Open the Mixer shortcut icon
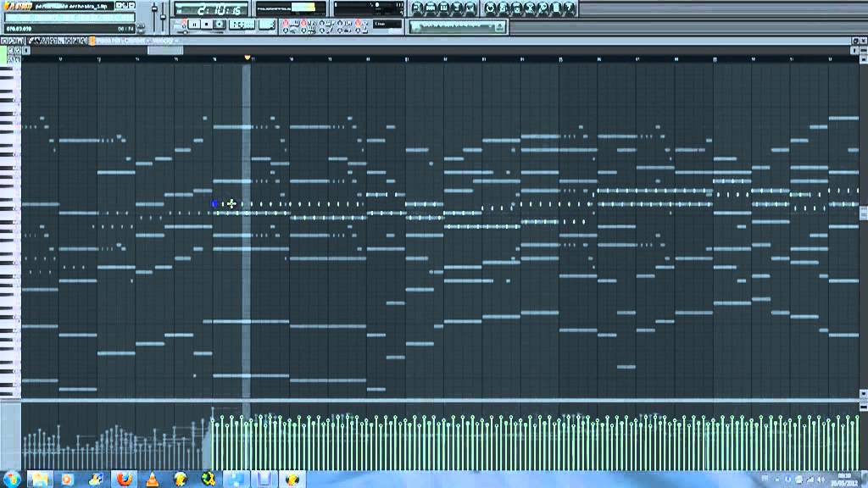Screen dimensions: 868x488 click(x=470, y=8)
